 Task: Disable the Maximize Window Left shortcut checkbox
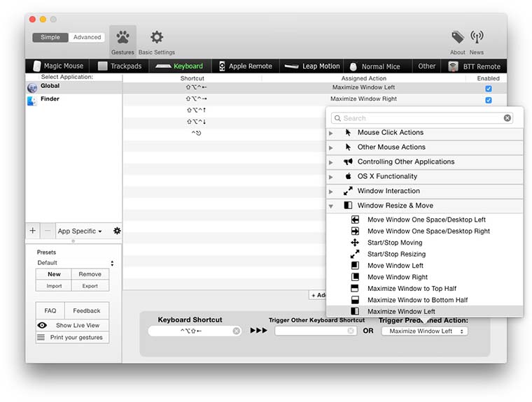488,89
